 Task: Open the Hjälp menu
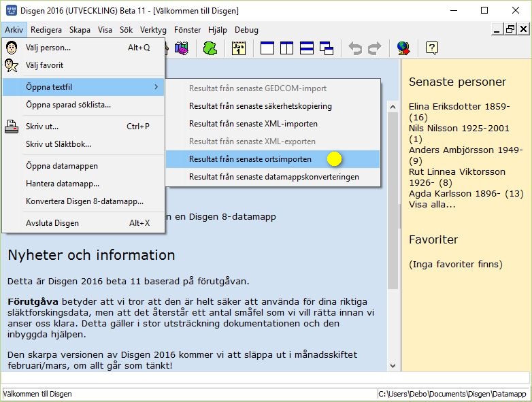(218, 30)
